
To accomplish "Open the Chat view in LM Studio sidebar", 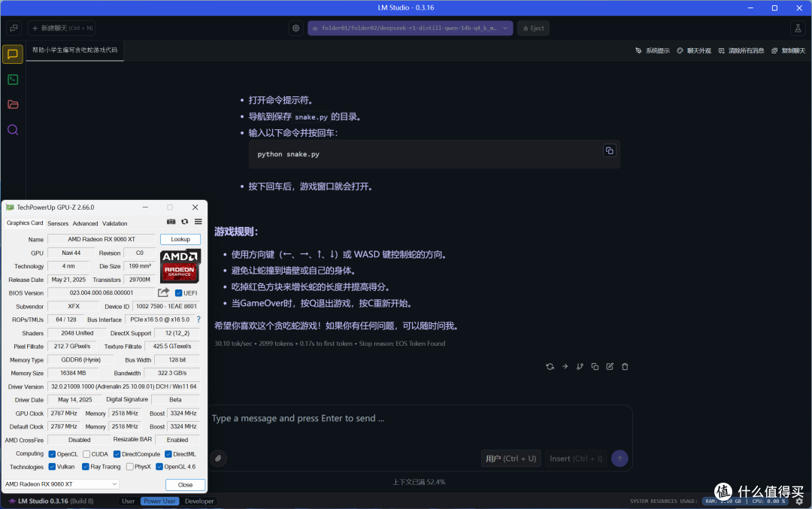I will click(13, 54).
